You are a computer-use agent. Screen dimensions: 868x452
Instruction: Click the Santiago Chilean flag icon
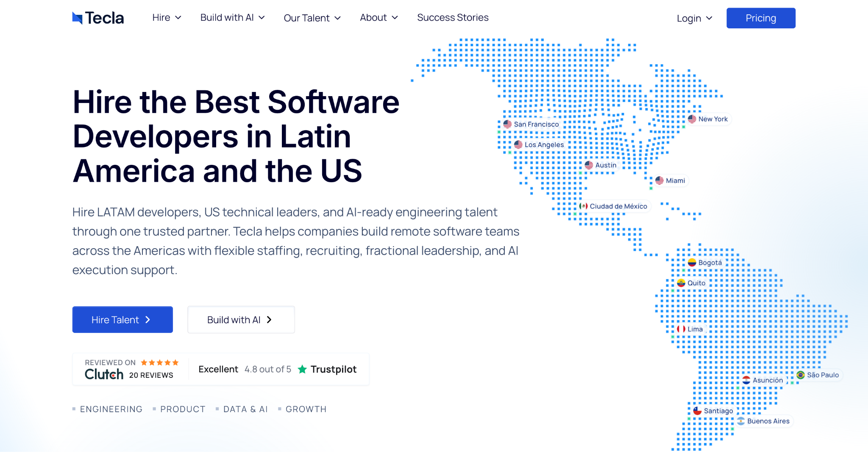698,411
